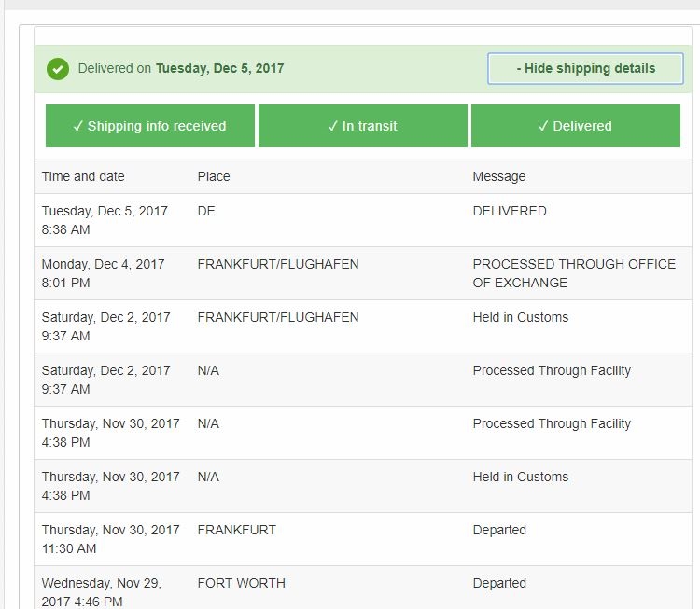Click the FRANKFURT departed place cell
700x609 pixels.
pos(237,530)
